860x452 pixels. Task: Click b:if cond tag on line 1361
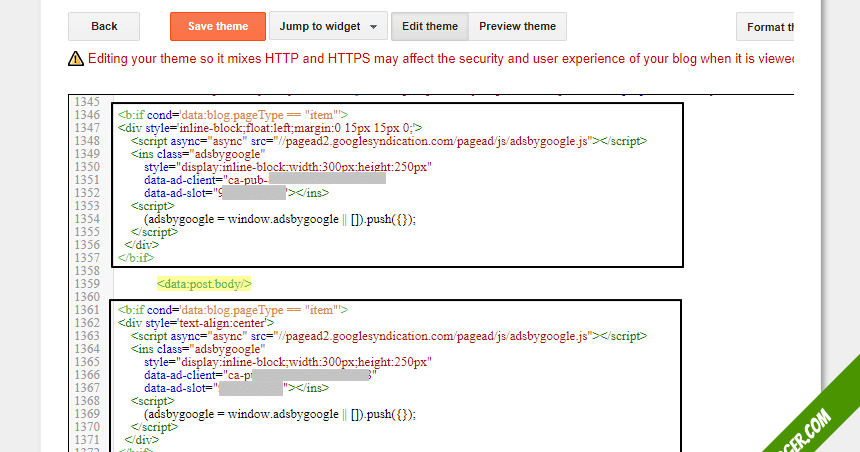point(233,309)
